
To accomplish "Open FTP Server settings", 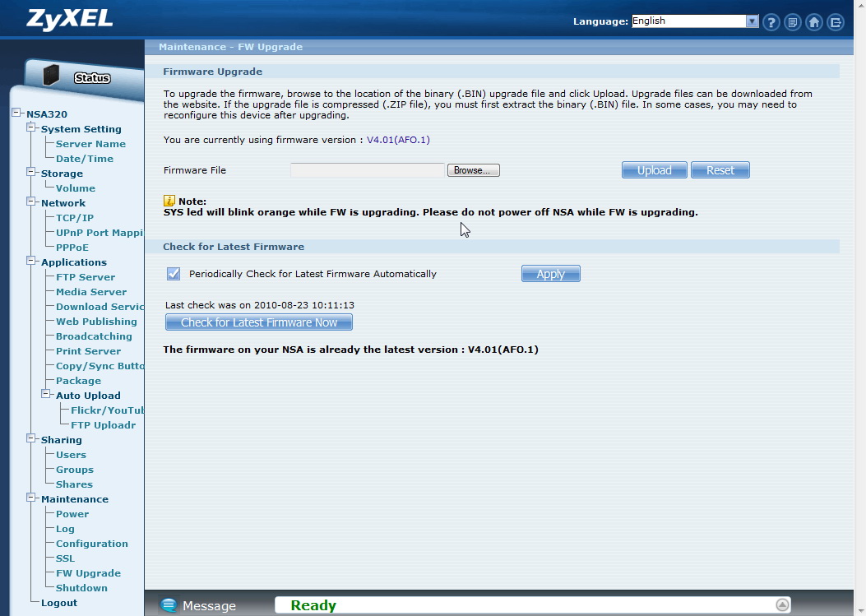I will (x=86, y=277).
